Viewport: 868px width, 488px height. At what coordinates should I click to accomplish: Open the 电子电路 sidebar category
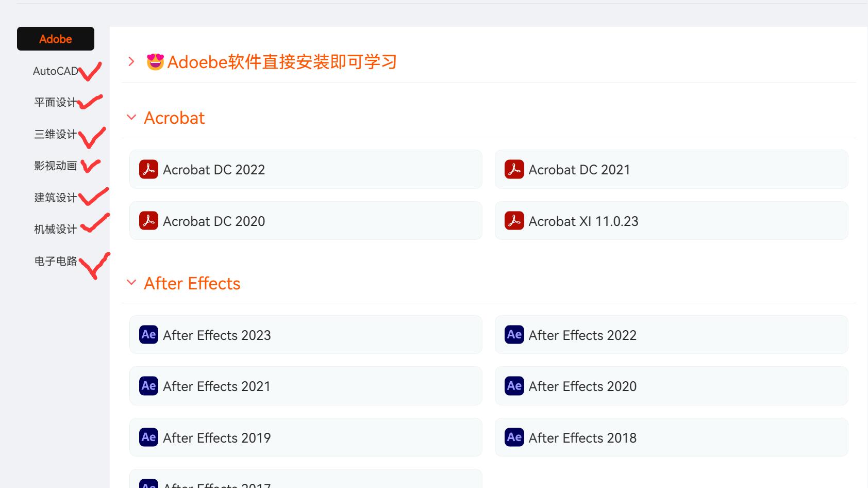pos(56,262)
